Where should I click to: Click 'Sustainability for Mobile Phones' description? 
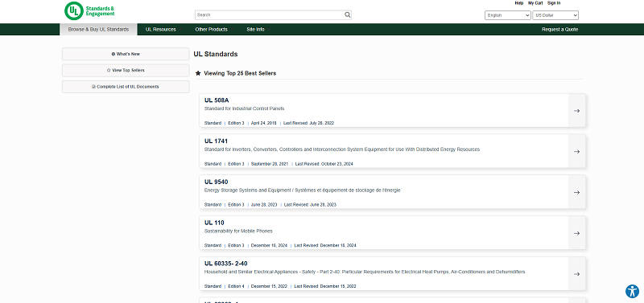click(238, 231)
